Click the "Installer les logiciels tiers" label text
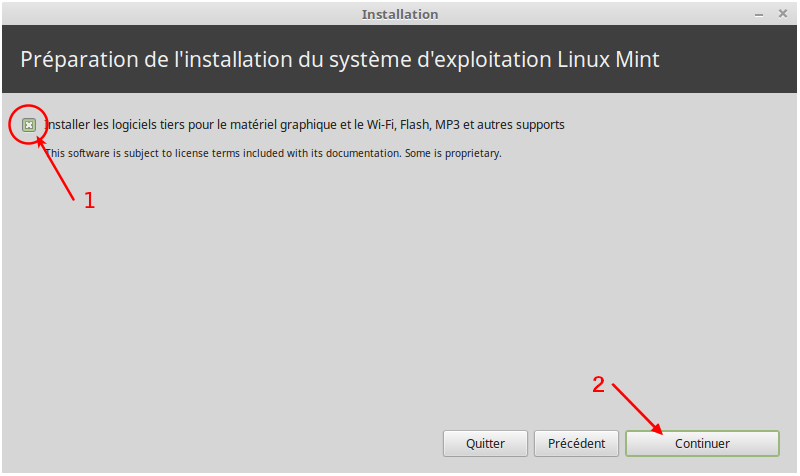Screen dimensions: 800x476 pos(115,125)
